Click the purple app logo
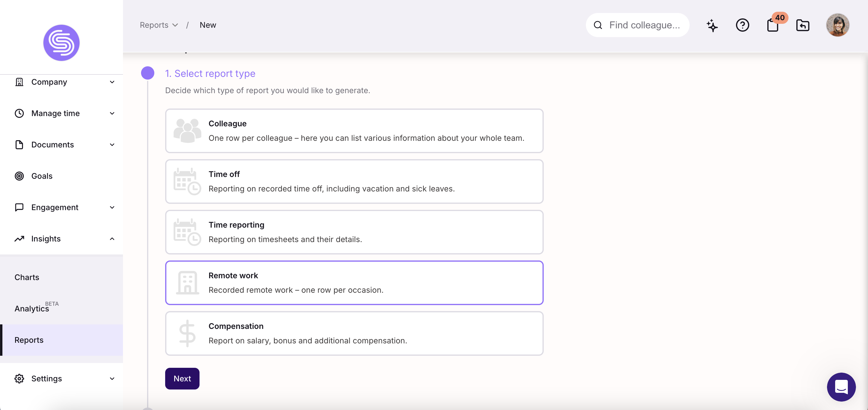Viewport: 868px width, 410px height. coord(61,43)
